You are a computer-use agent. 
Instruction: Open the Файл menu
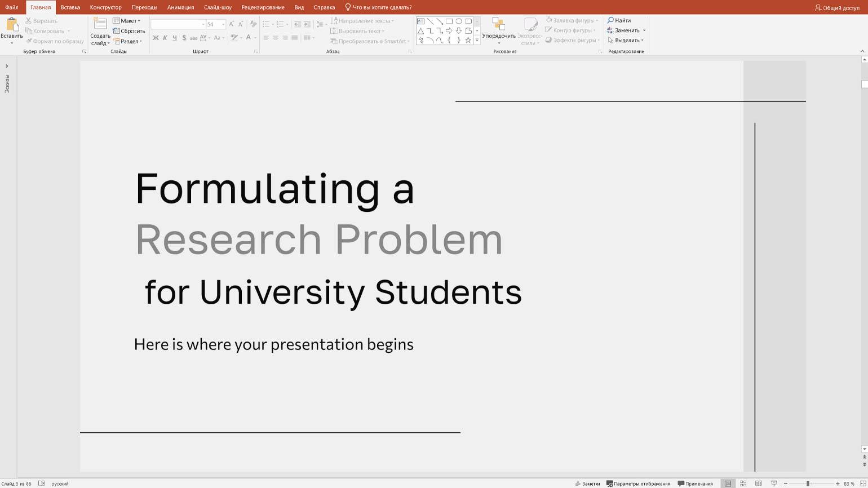coord(11,7)
